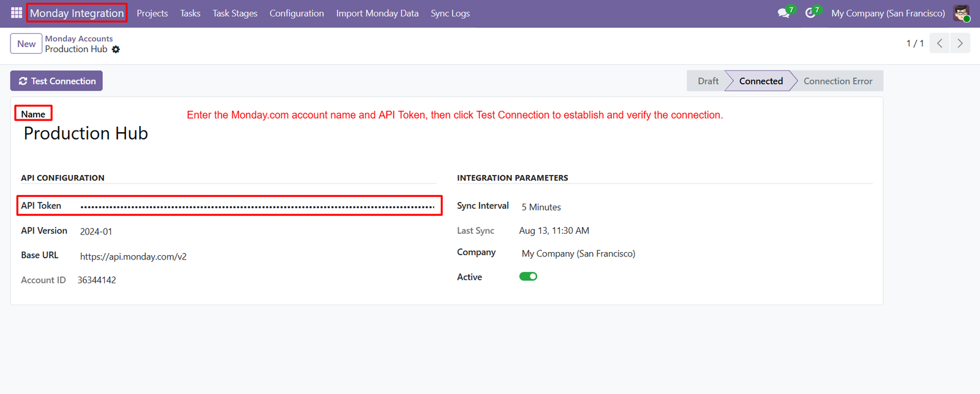The width and height of the screenshot is (980, 394).
Task: Open the activities clock icon
Action: click(810, 13)
